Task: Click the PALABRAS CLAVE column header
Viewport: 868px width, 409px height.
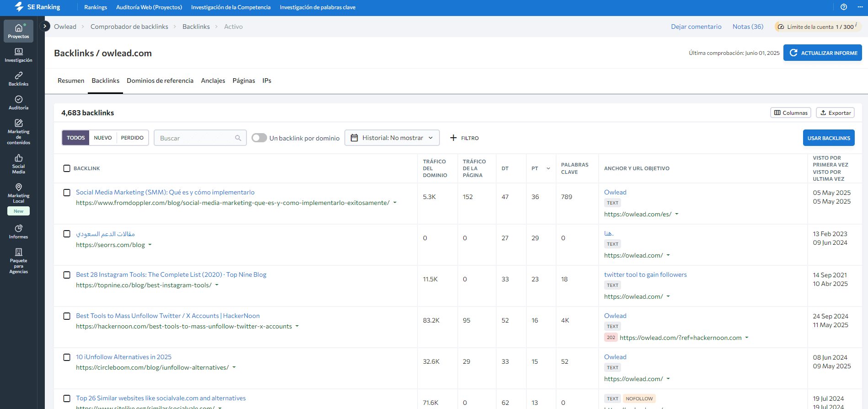Action: point(575,168)
